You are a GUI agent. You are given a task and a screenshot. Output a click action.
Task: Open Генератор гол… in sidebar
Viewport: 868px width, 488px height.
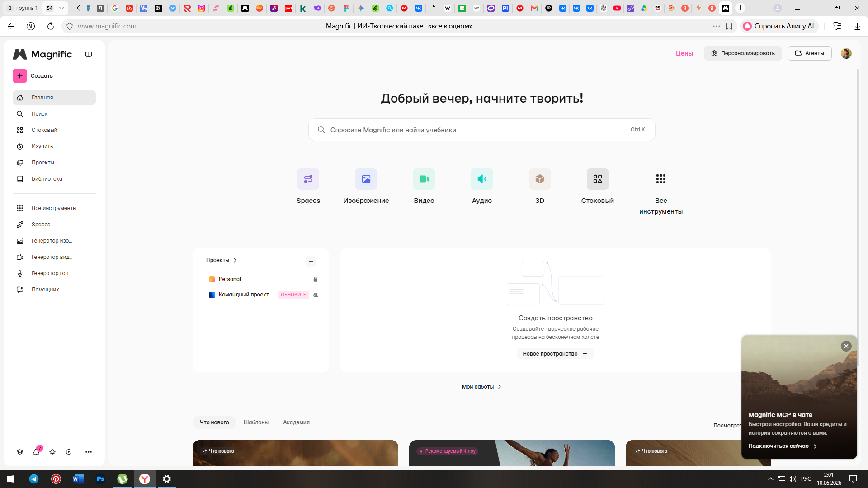(54, 273)
